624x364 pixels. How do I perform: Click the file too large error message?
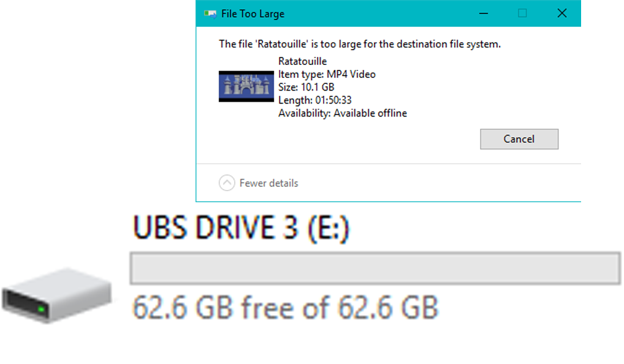360,44
